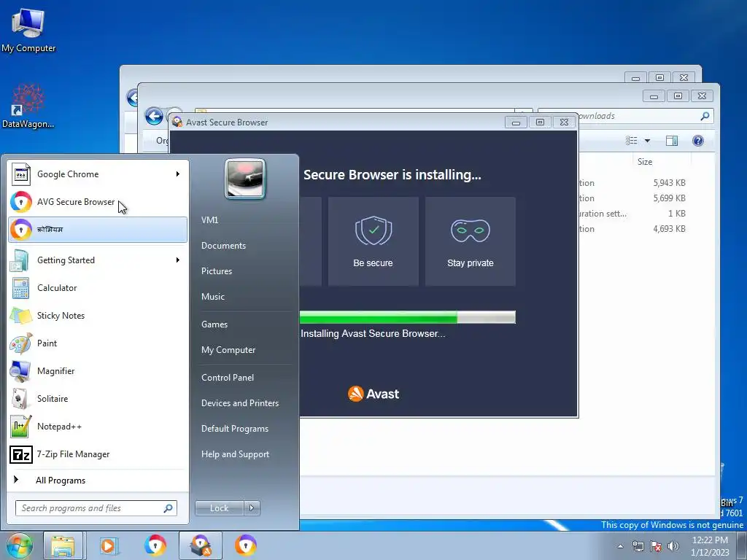747x560 pixels.
Task: Open Default Programs
Action: coord(235,429)
